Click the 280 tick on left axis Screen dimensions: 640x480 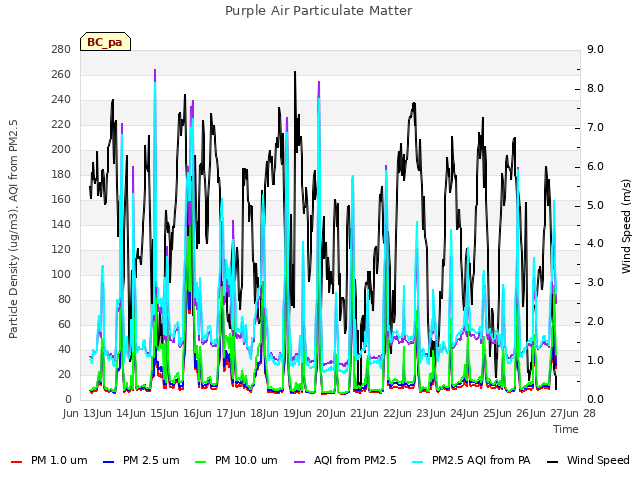(61, 49)
